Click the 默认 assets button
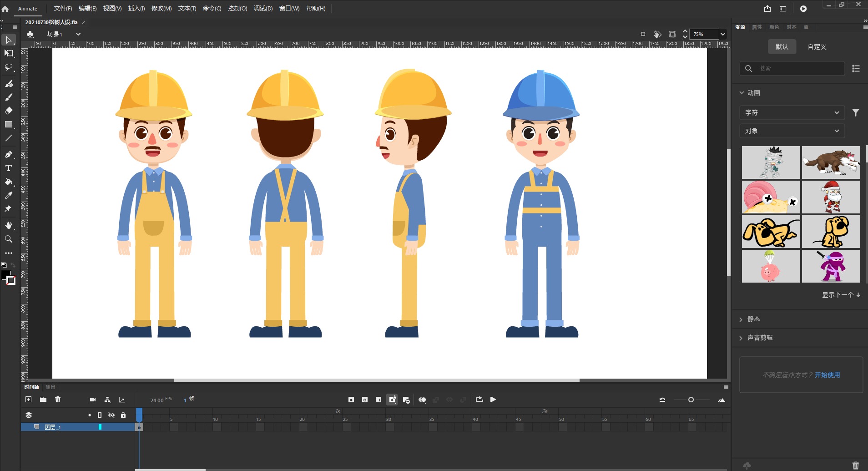Image resolution: width=868 pixels, height=471 pixels. [x=782, y=47]
